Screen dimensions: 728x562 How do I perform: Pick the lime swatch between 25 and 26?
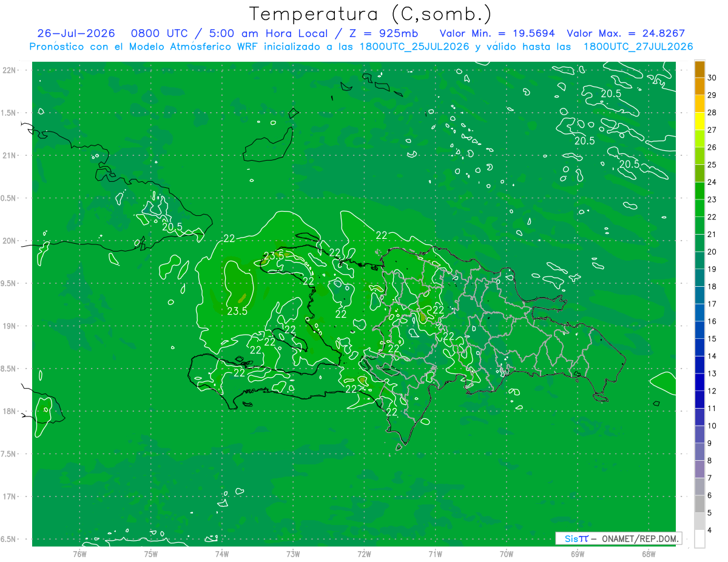(x=699, y=156)
